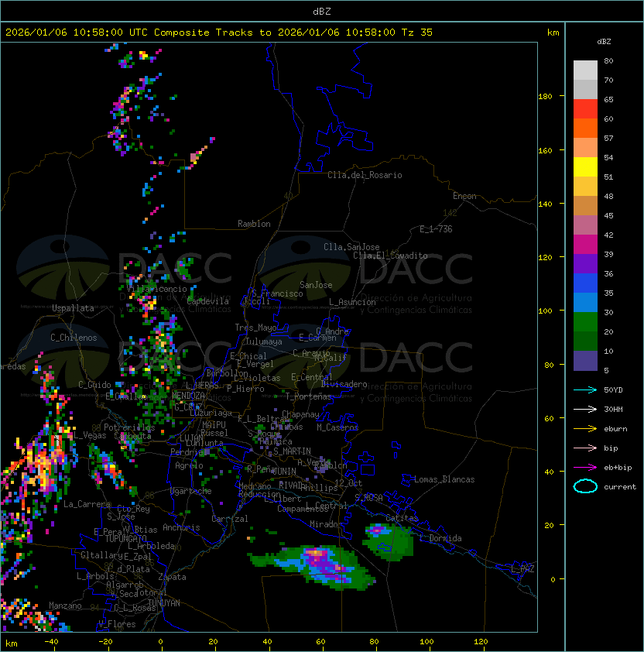
Task: Click the 'eb+bip' legend label
Action: [618, 468]
